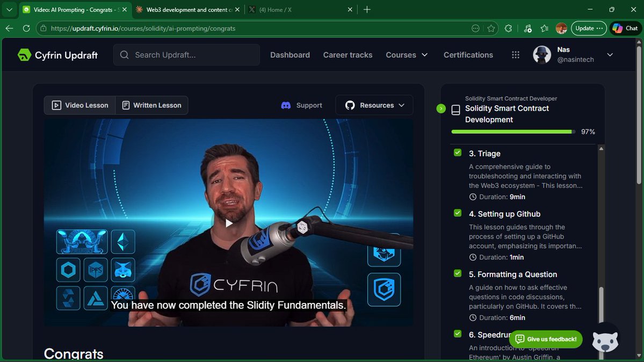Screen dimensions: 644x362
Task: Click the browser profile picture
Action: (561, 28)
